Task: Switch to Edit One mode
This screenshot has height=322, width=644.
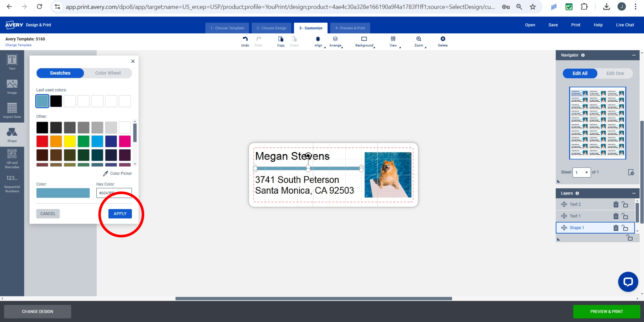Action: click(615, 73)
